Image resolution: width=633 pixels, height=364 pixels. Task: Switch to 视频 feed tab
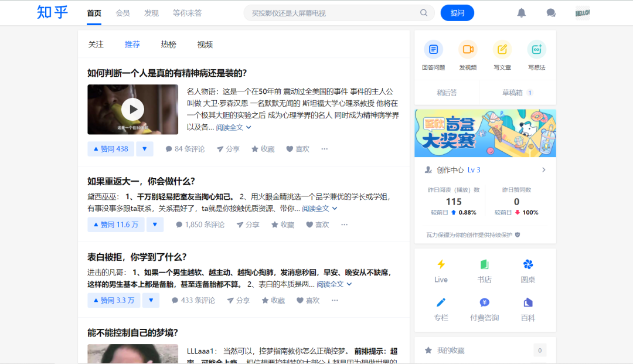pos(205,45)
